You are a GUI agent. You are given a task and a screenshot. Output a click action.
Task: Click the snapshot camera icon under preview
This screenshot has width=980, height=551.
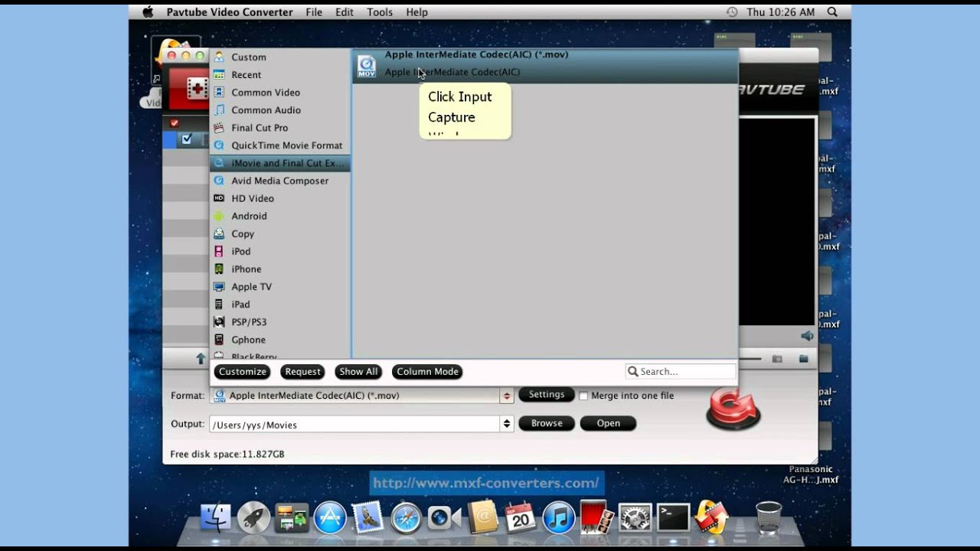click(x=777, y=359)
